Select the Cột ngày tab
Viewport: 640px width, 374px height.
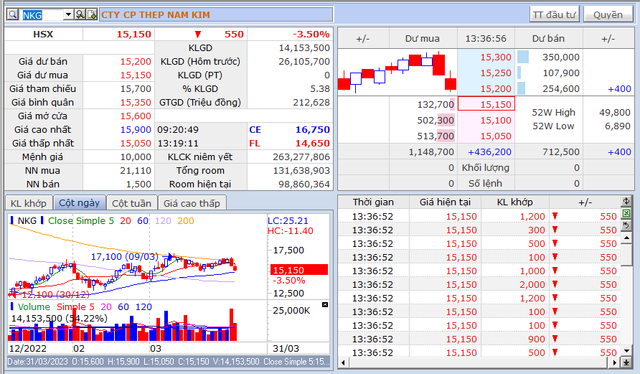pos(79,203)
